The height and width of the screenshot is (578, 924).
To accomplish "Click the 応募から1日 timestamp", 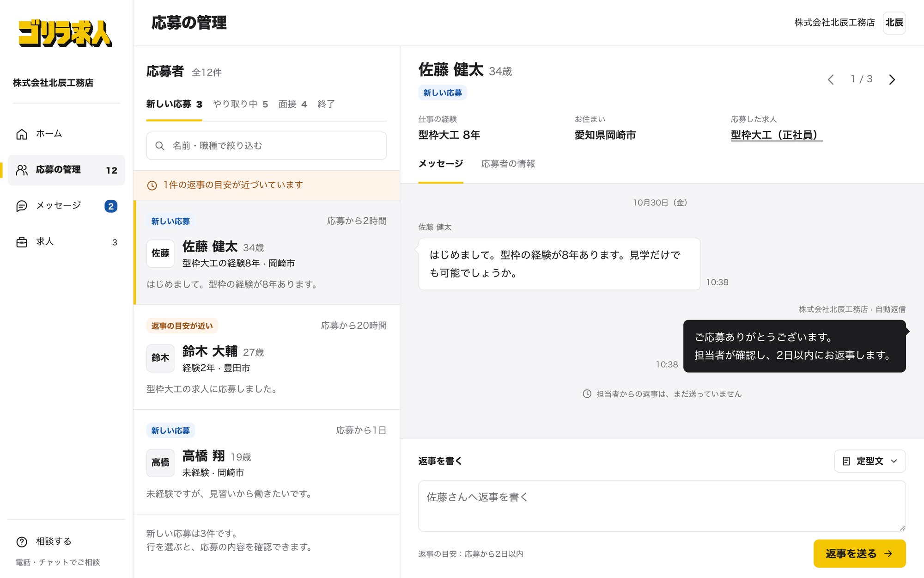I will 361,430.
